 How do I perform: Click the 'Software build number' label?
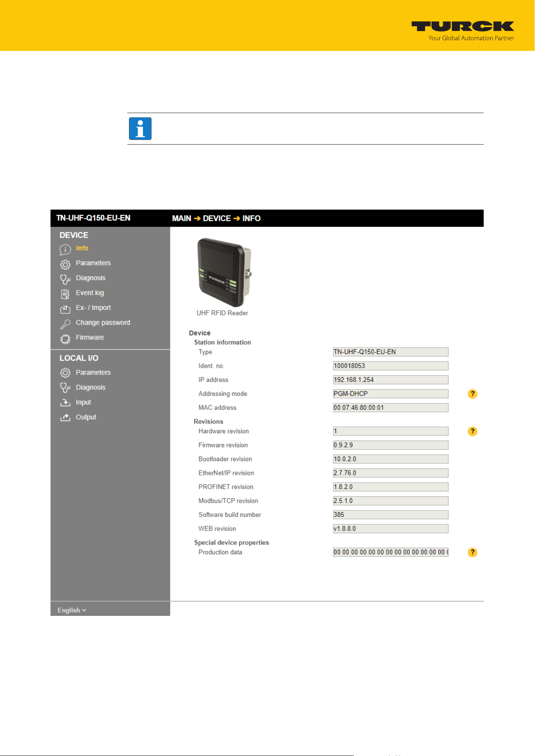coord(230,515)
